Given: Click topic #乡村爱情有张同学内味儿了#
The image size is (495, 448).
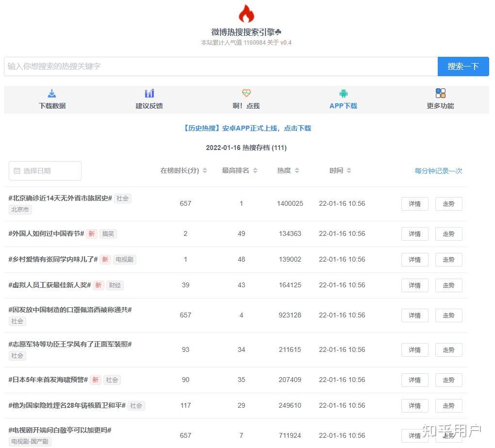Looking at the screenshot, I should coord(53,259).
